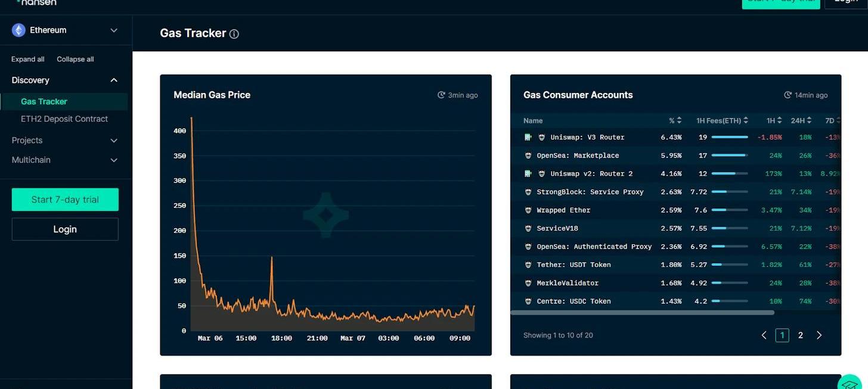Click the Uniswap v2: Router 2 name

coord(591,173)
